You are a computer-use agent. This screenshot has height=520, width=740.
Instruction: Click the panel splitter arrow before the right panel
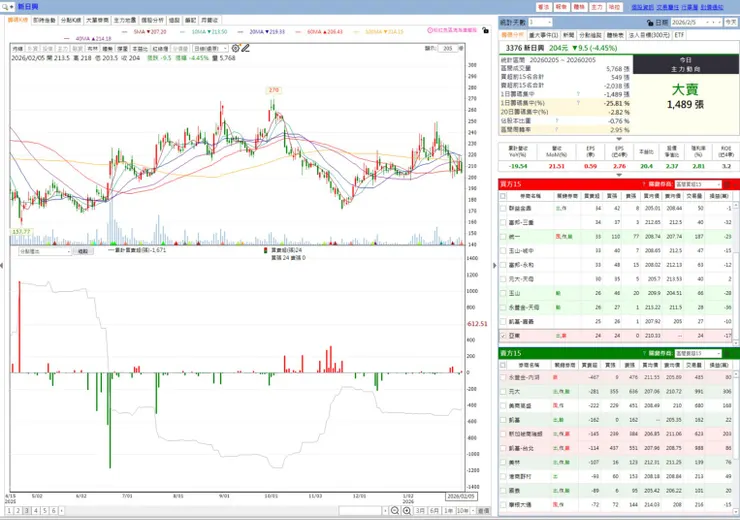(495, 266)
